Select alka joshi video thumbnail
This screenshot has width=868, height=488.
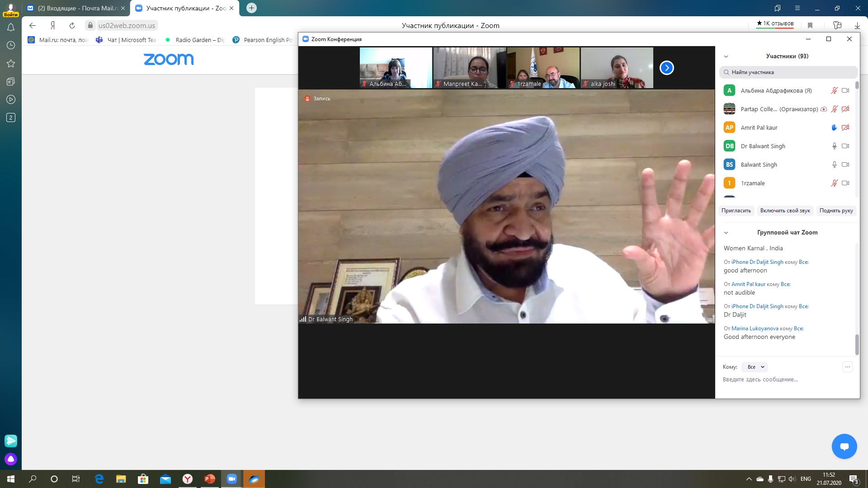(617, 68)
